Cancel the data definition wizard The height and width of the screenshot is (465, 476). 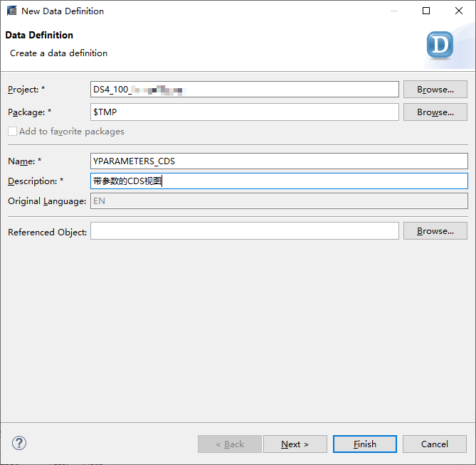click(x=434, y=444)
